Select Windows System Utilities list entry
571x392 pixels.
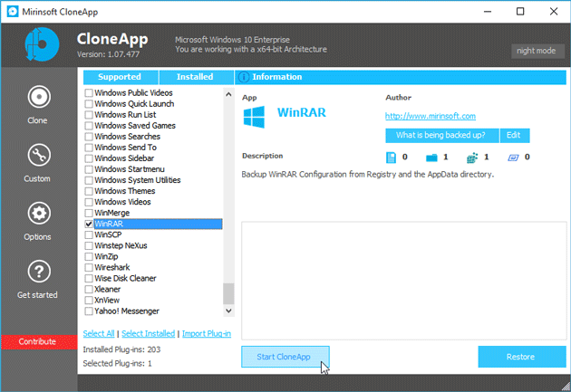(x=137, y=180)
